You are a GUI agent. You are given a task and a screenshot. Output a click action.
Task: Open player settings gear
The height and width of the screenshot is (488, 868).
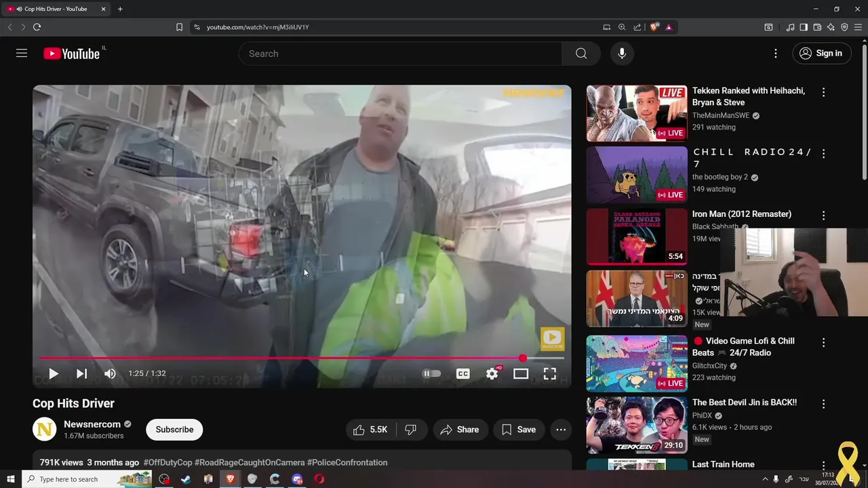(492, 373)
